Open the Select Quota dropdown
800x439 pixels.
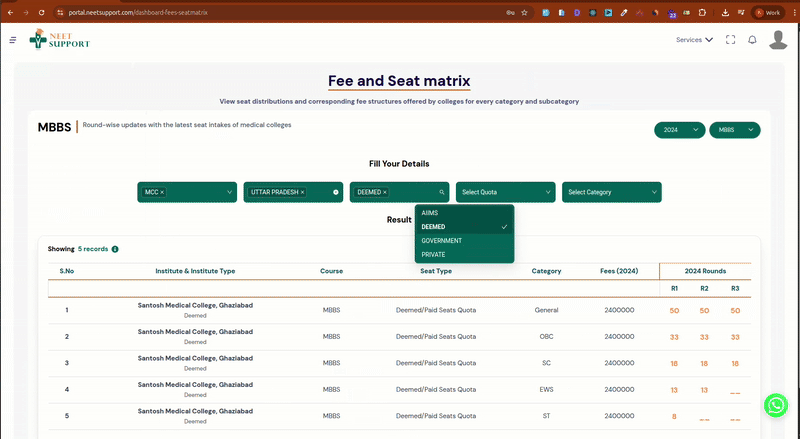504,192
